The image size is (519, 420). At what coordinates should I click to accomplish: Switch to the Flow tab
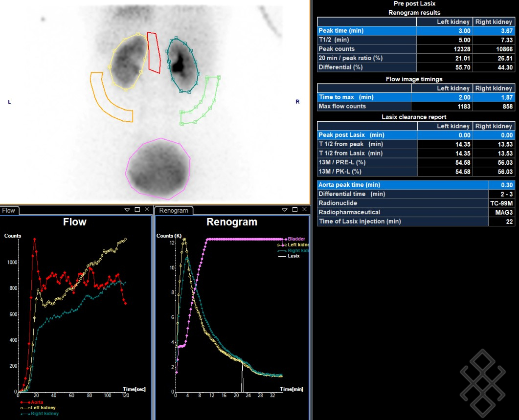(9, 211)
